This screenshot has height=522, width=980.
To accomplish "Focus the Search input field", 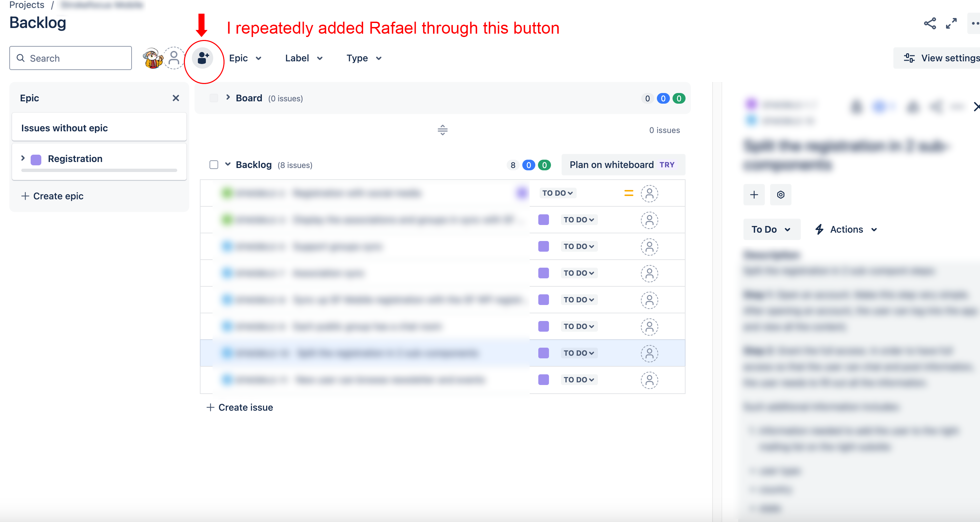I will 70,58.
